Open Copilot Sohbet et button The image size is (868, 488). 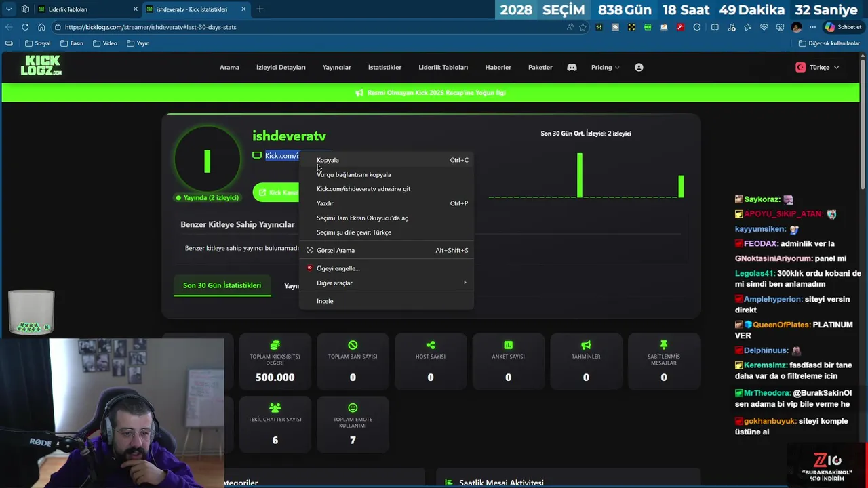tap(843, 27)
